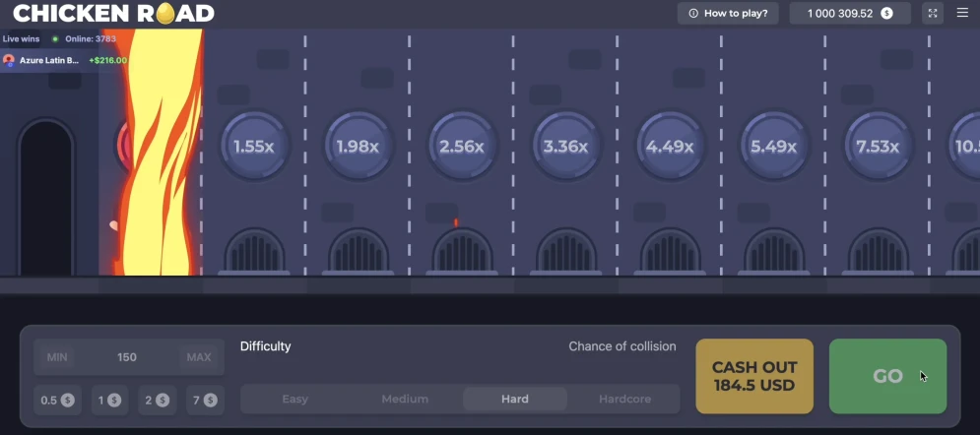The height and width of the screenshot is (435, 980).
Task: Choose the 7 dollar quick bet
Action: point(205,400)
